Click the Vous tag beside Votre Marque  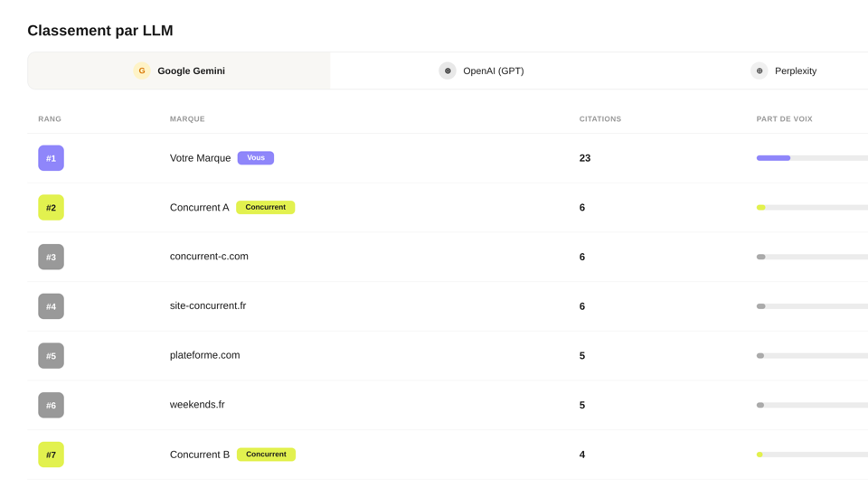[x=256, y=157]
